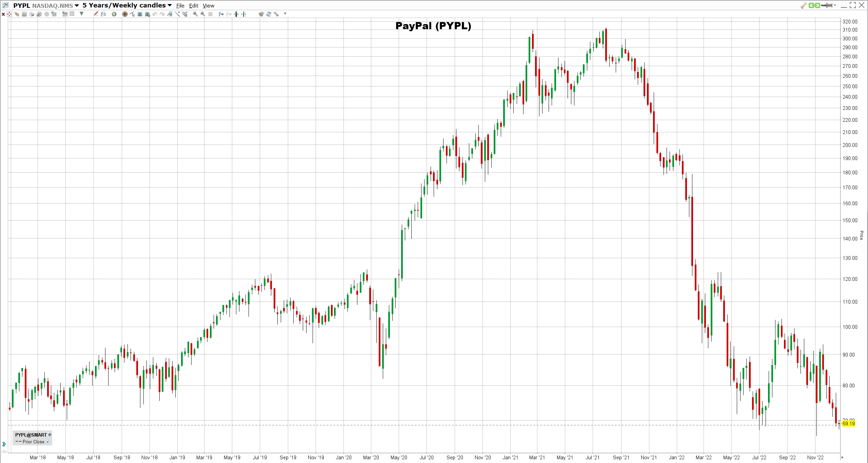The height and width of the screenshot is (463, 868).
Task: Click the green chain link icon
Action: (814, 5)
